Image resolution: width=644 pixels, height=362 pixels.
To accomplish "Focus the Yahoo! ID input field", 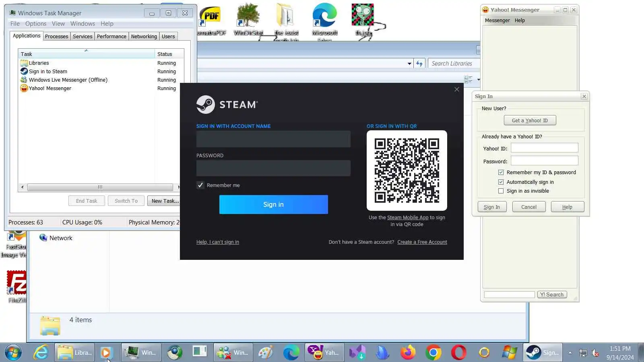I will click(545, 148).
